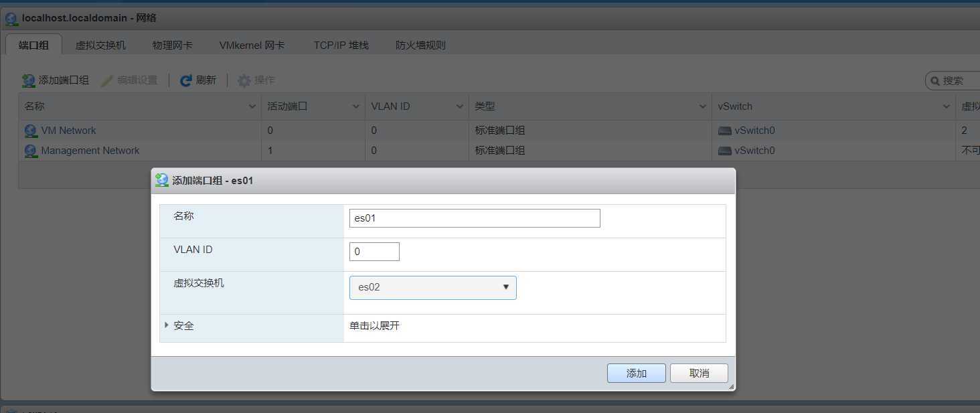The width and height of the screenshot is (980, 413).
Task: Go to the VMkernel 网卡 tab
Action: pos(252,45)
